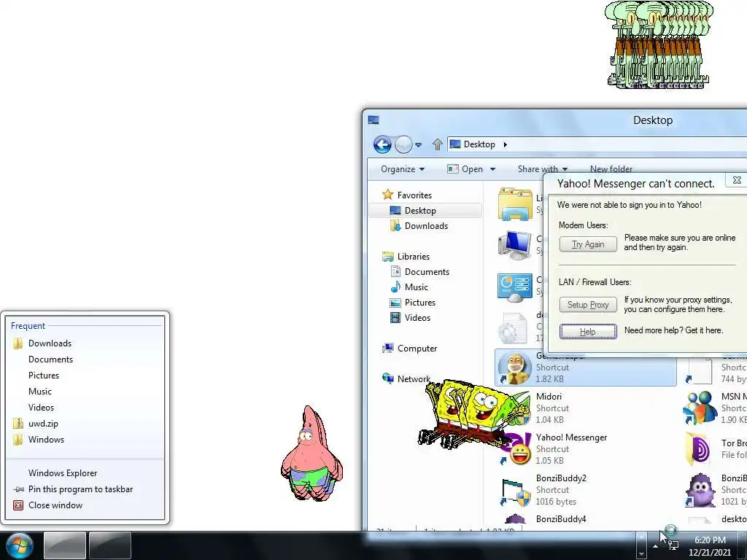Click the Back arrow in Explorer
Viewport: 747px width, 560px height.
click(382, 144)
